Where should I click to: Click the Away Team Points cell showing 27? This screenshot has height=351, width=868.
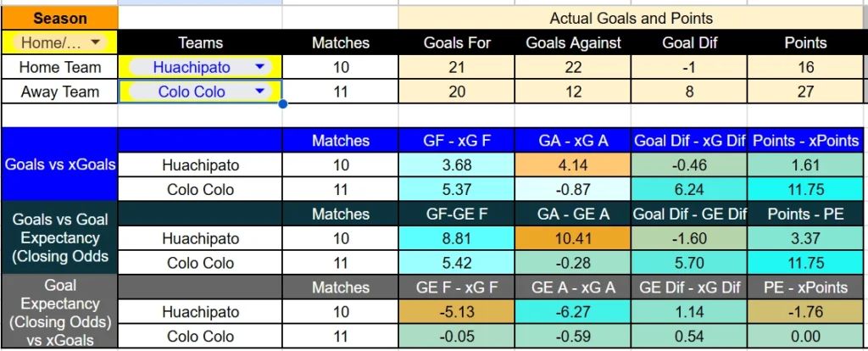pyautogui.click(x=805, y=92)
